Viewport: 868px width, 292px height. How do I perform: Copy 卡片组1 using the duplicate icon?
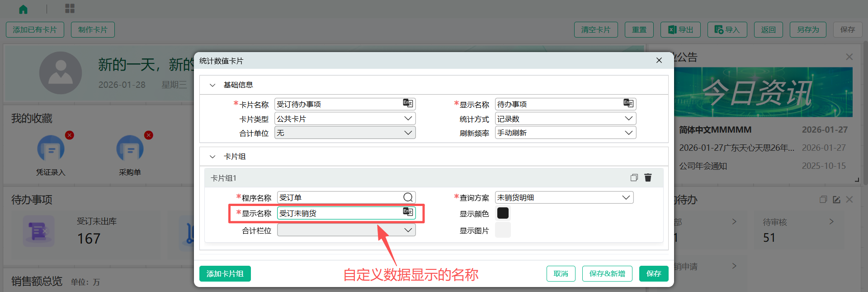tap(634, 177)
